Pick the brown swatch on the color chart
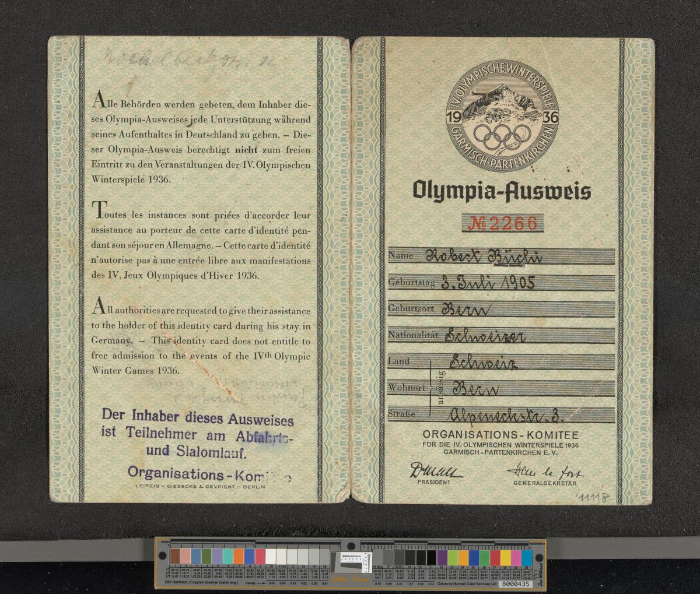700x594 pixels. (175, 556)
